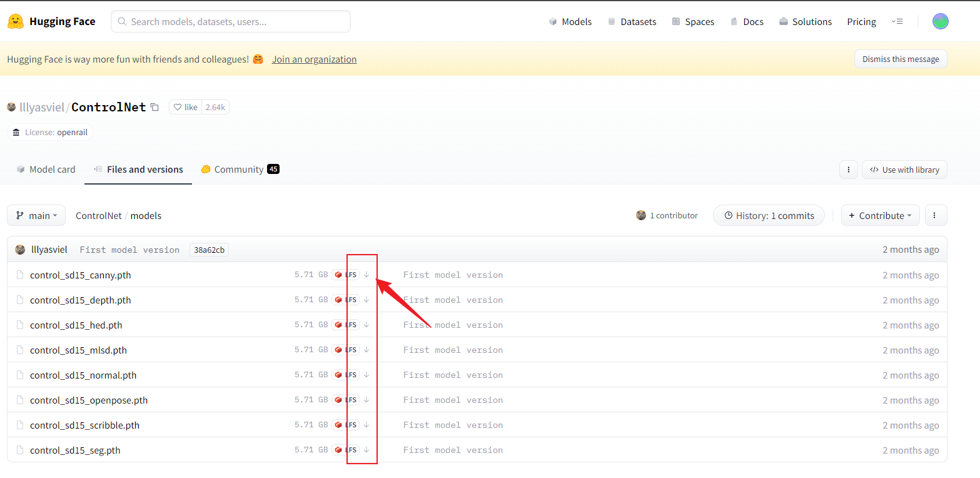Viewport: 980px width, 478px height.
Task: Go to Models in top navigation
Action: pyautogui.click(x=570, y=21)
